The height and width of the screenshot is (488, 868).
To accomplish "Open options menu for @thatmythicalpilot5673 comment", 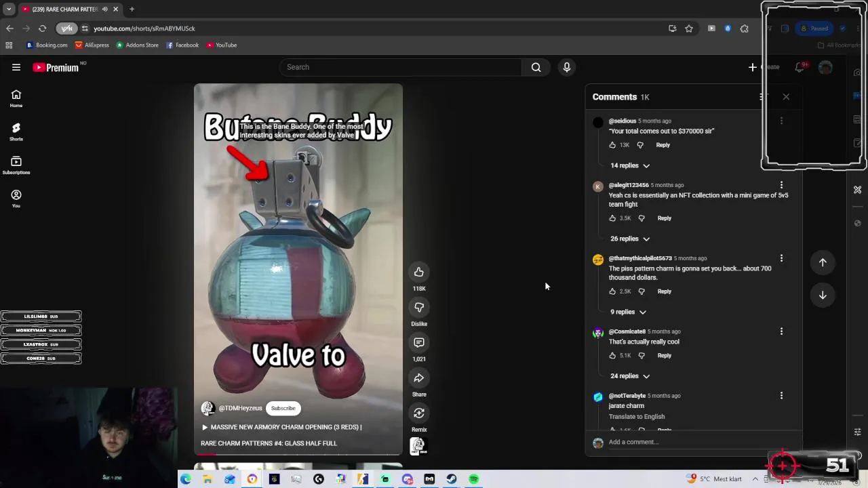I will click(x=781, y=258).
